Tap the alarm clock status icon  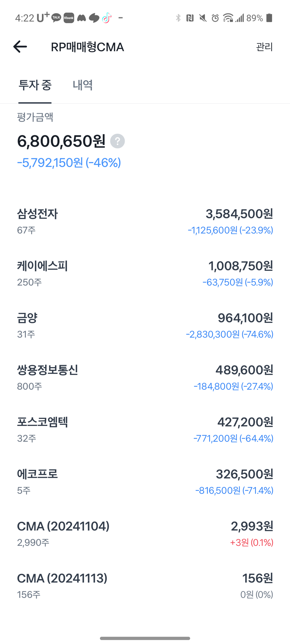(x=215, y=18)
